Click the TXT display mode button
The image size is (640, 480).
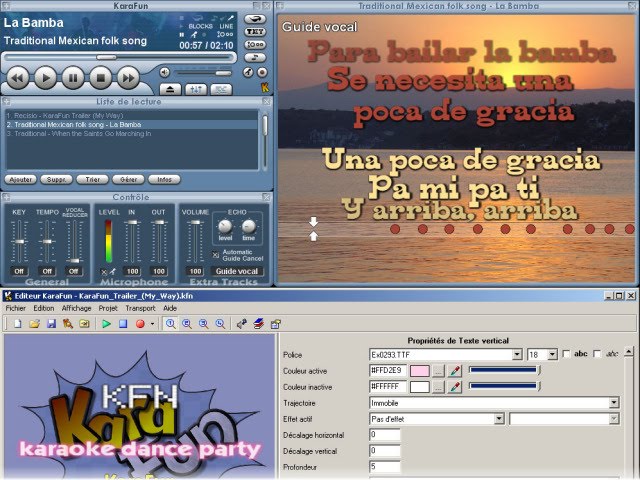pos(255,32)
